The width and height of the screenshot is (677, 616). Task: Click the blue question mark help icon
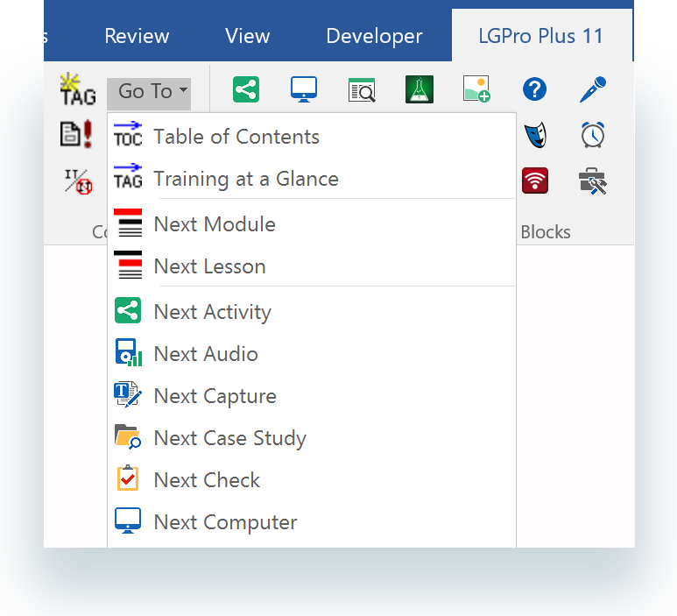coord(534,89)
